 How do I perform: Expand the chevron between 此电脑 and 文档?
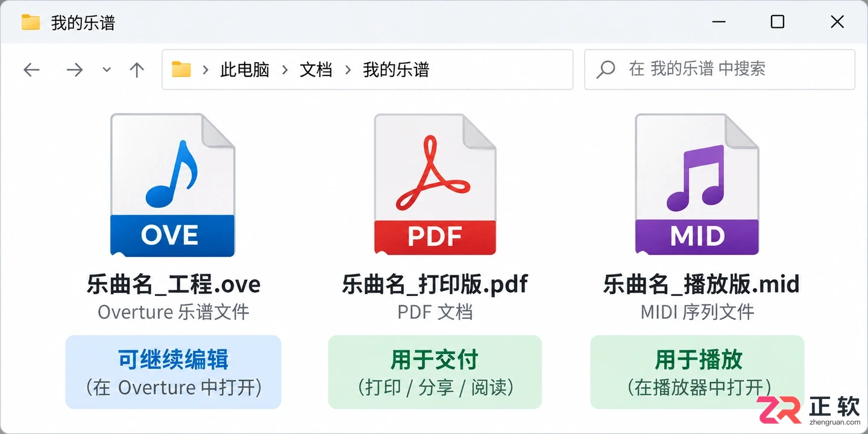(x=285, y=70)
